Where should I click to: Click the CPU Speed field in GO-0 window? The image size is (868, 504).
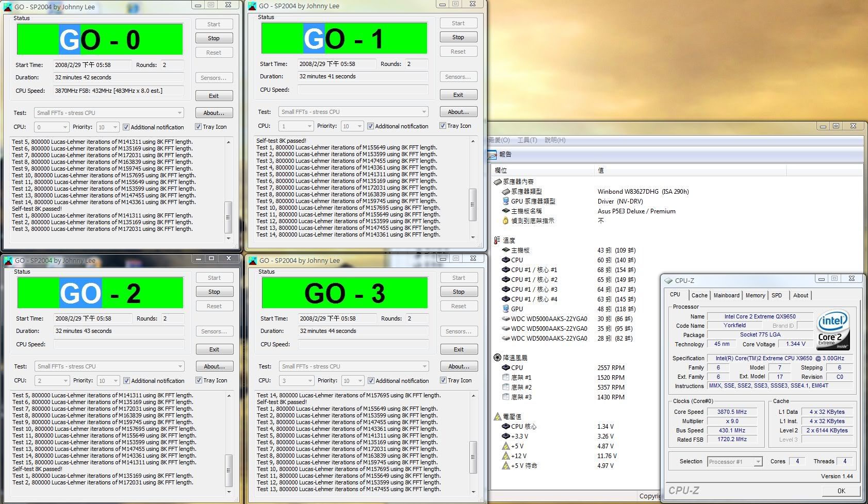coord(119,91)
